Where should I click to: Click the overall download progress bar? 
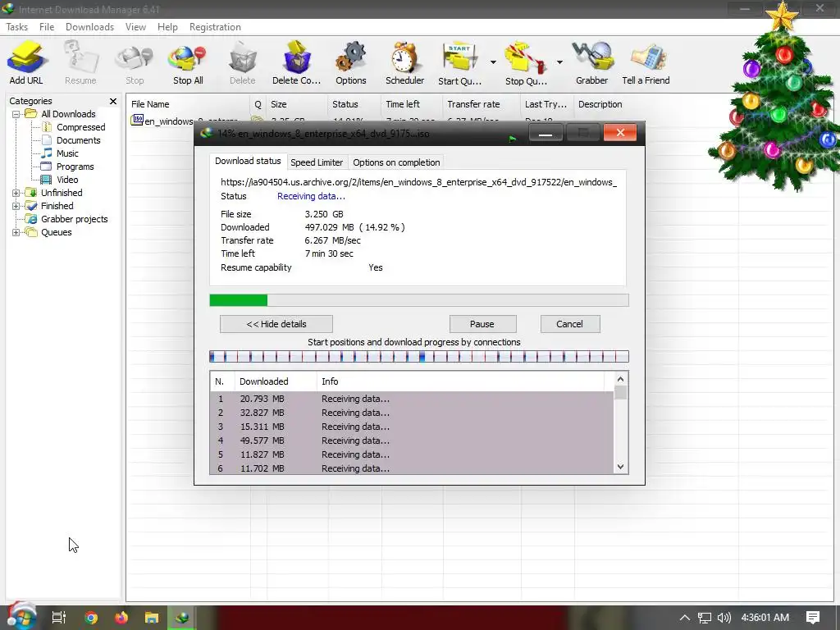pyautogui.click(x=419, y=300)
